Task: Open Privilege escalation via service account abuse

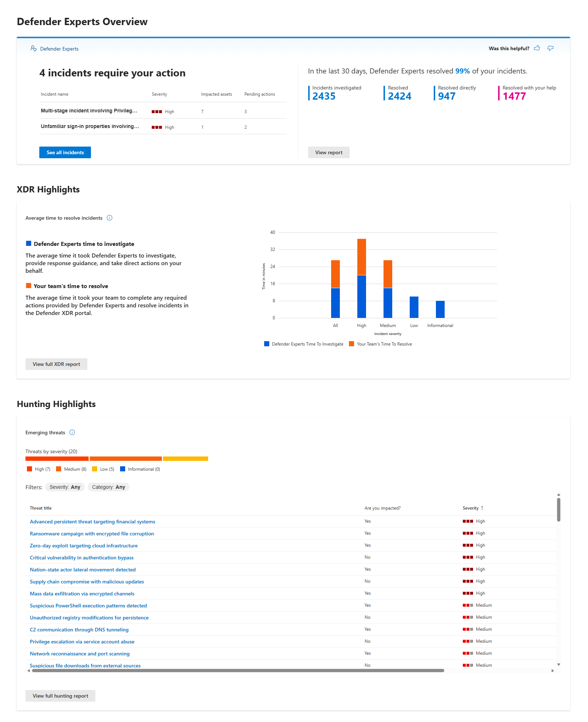Action: [x=82, y=642]
